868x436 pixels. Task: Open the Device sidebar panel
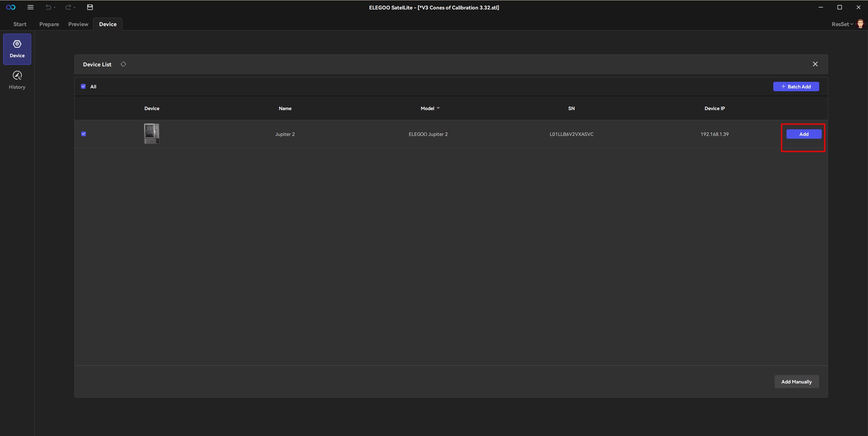tap(17, 49)
